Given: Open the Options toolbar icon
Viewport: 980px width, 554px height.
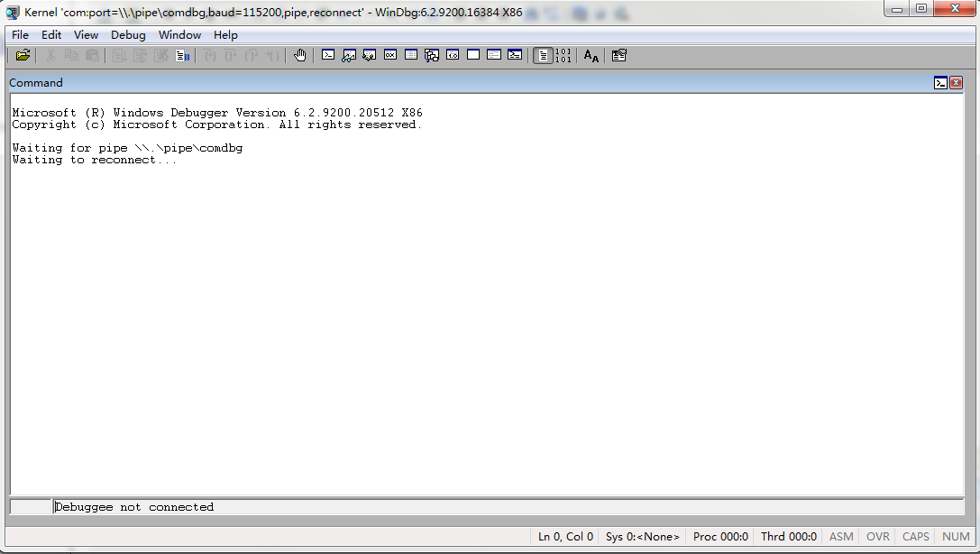Looking at the screenshot, I should click(x=618, y=56).
